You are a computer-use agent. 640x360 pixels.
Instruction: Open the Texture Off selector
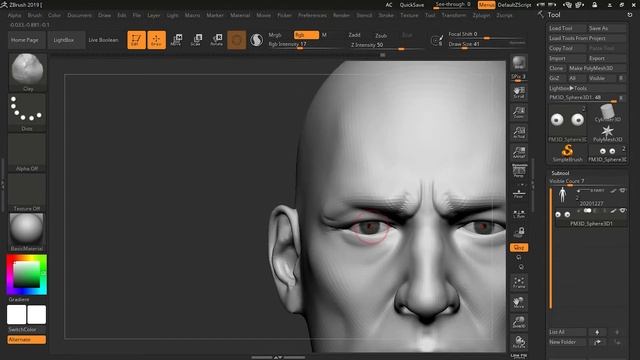27,192
